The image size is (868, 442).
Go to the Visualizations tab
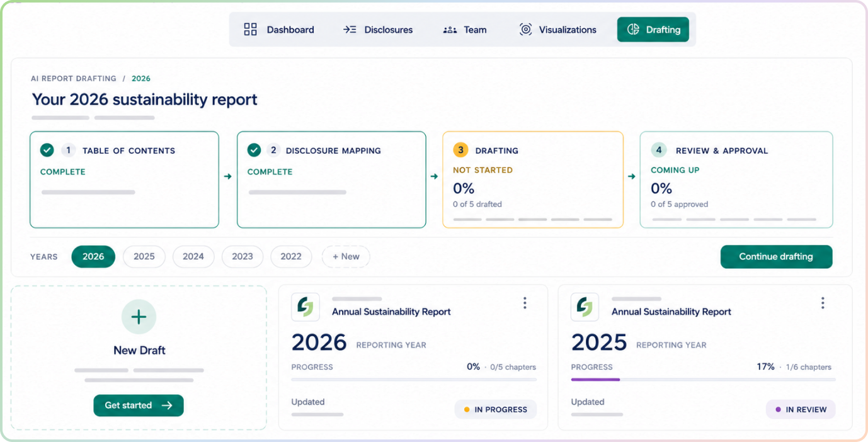tap(557, 30)
